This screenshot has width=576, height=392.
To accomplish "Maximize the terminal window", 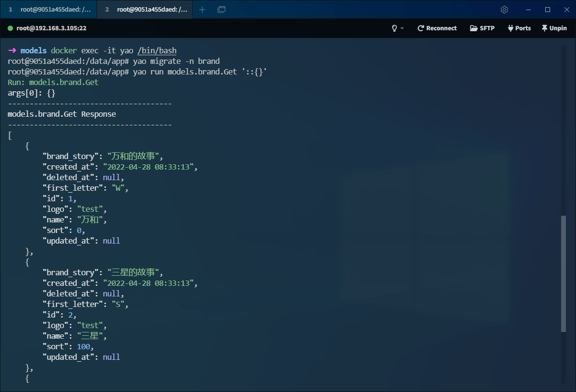I will tap(548, 10).
